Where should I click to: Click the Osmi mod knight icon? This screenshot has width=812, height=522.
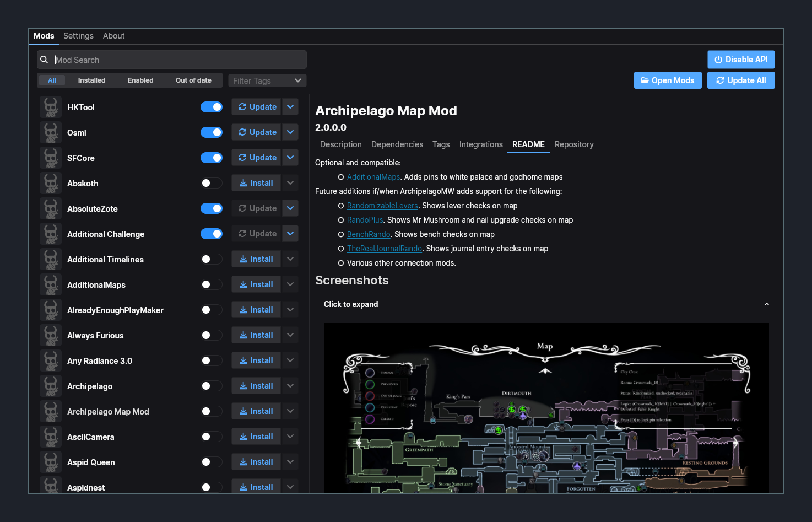[x=51, y=132]
